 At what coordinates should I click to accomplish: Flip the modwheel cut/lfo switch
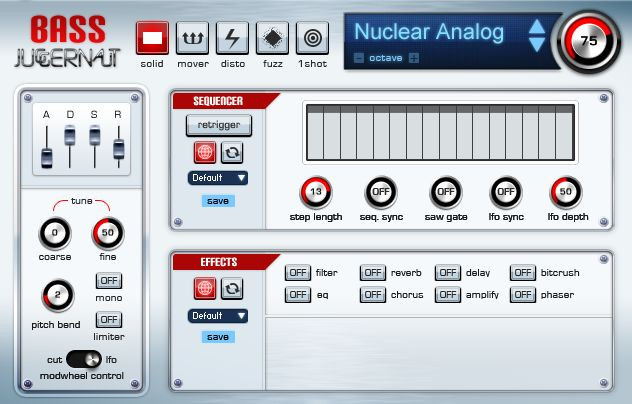click(84, 359)
